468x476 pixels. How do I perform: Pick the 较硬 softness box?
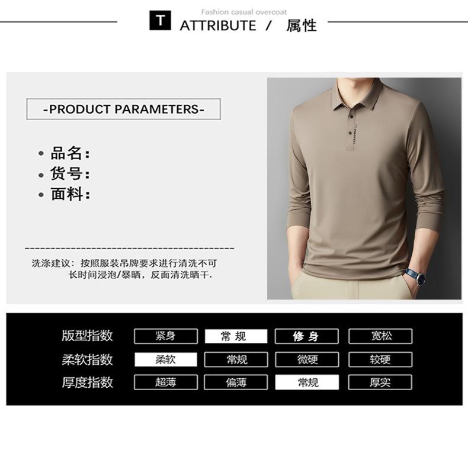(x=380, y=359)
